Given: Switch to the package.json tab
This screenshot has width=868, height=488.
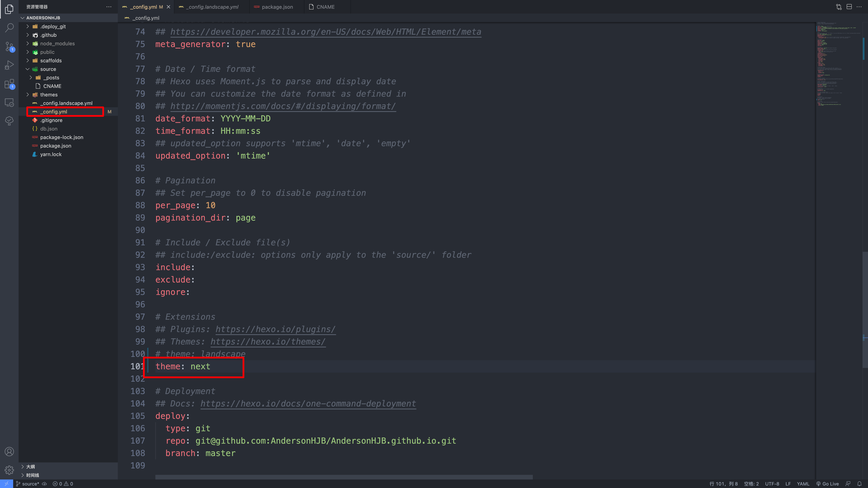Looking at the screenshot, I should [277, 7].
